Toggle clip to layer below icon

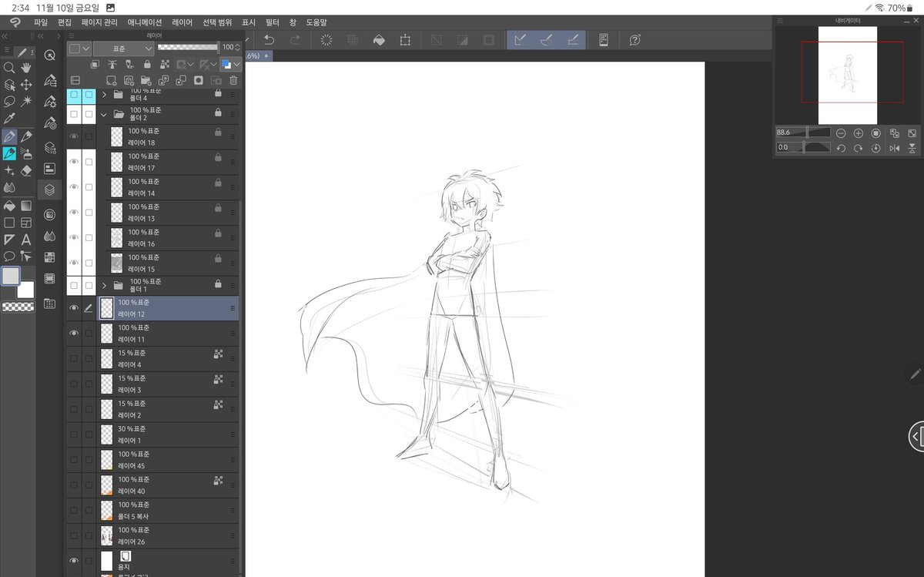point(95,65)
